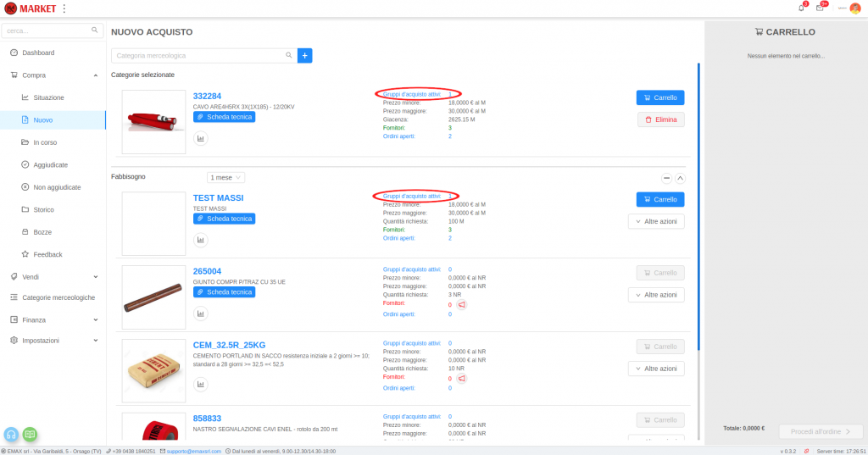The height and width of the screenshot is (455, 868).
Task: Open the mail inbox icon in the header
Action: pyautogui.click(x=820, y=8)
